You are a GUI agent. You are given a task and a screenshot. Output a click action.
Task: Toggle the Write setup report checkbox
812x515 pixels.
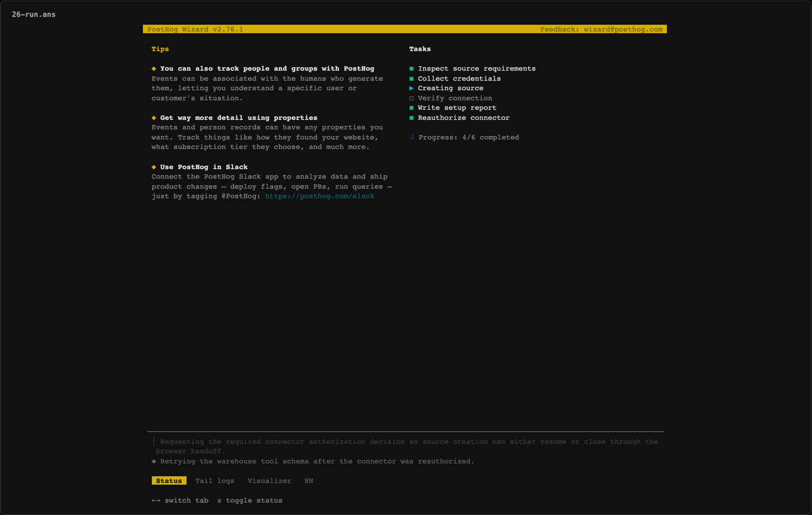click(412, 108)
